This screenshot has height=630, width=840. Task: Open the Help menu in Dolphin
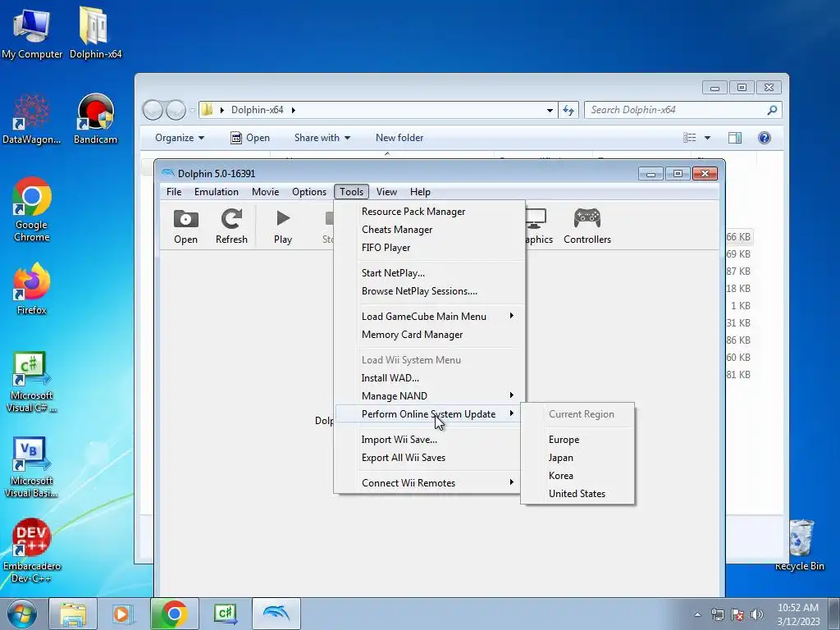click(421, 192)
